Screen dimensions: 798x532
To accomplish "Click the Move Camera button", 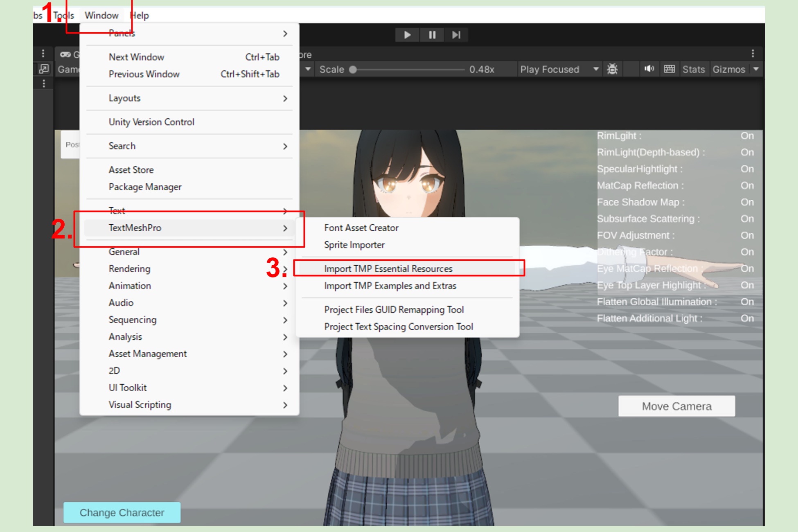I will click(x=676, y=406).
